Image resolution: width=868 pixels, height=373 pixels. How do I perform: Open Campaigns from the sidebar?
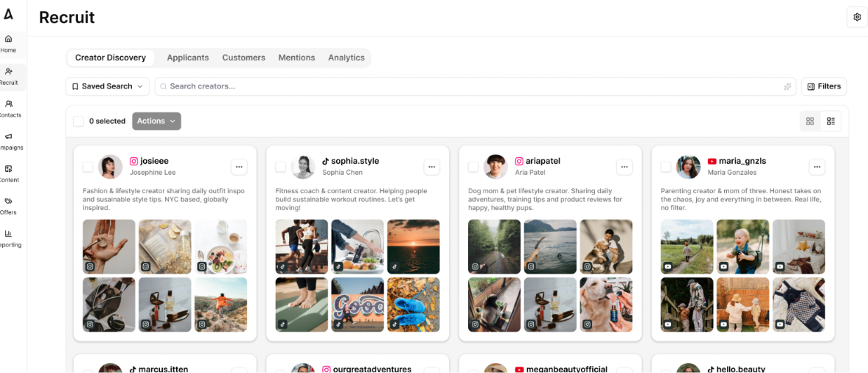coord(8,141)
